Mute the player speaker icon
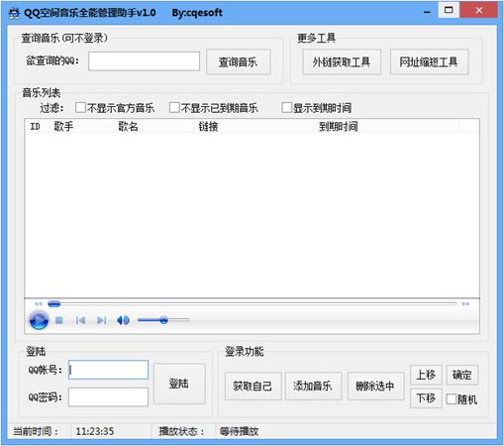Screen dimensions: 504x446 (x=123, y=320)
